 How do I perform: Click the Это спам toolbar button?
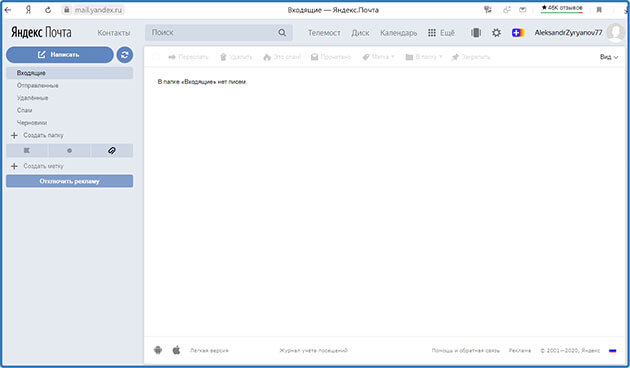click(x=282, y=57)
